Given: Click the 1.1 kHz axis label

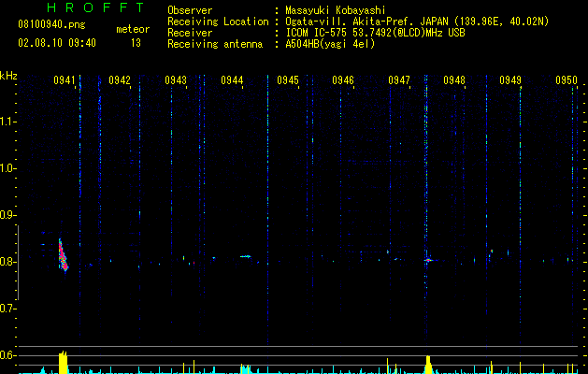Looking at the screenshot, I should click(8, 122).
